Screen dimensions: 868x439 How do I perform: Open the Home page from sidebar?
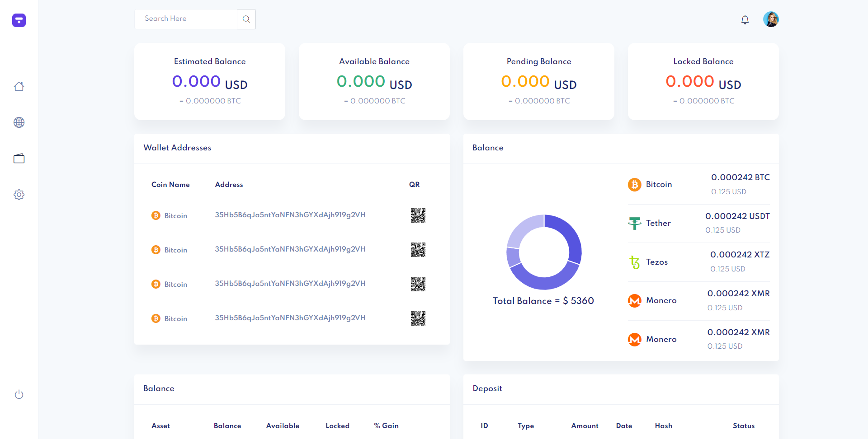click(19, 86)
